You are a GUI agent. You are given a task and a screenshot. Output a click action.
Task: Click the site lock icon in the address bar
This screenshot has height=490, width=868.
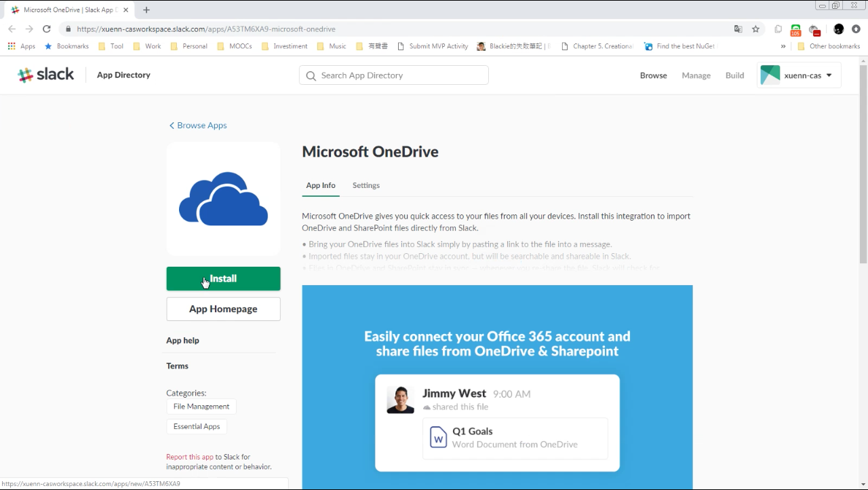click(68, 29)
